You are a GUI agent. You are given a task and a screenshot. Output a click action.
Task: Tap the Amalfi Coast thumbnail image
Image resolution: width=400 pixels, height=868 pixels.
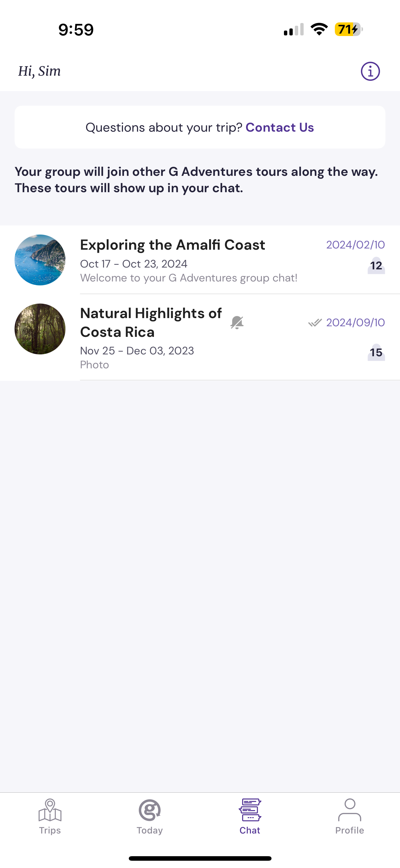[40, 260]
